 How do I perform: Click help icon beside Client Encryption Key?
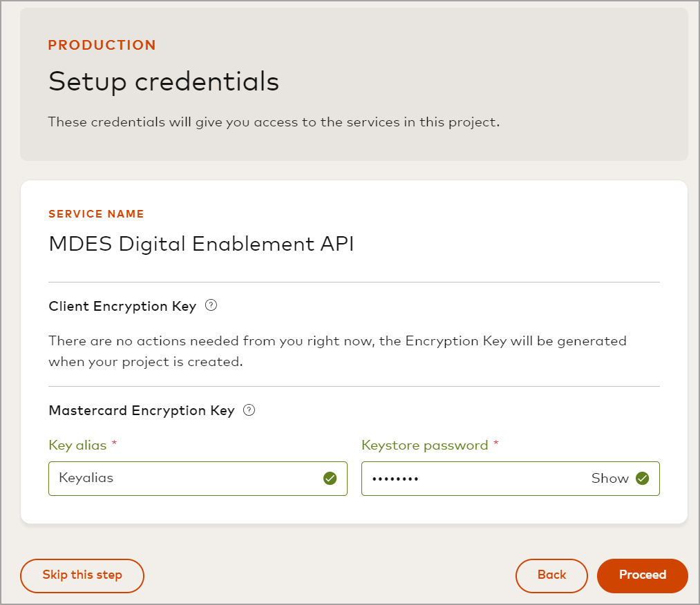click(x=211, y=305)
